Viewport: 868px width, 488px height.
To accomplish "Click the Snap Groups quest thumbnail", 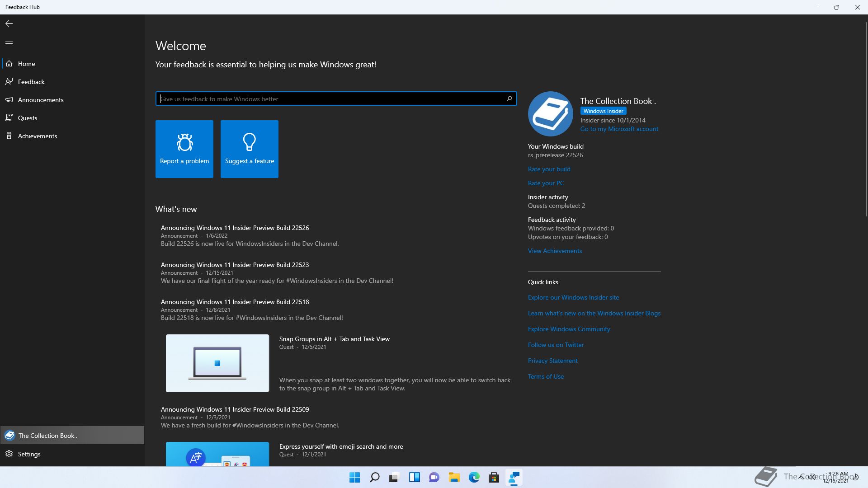I will 217,363.
